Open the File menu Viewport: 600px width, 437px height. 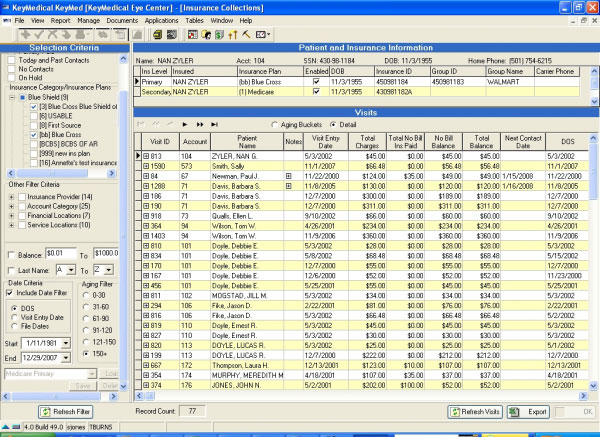[x=19, y=21]
